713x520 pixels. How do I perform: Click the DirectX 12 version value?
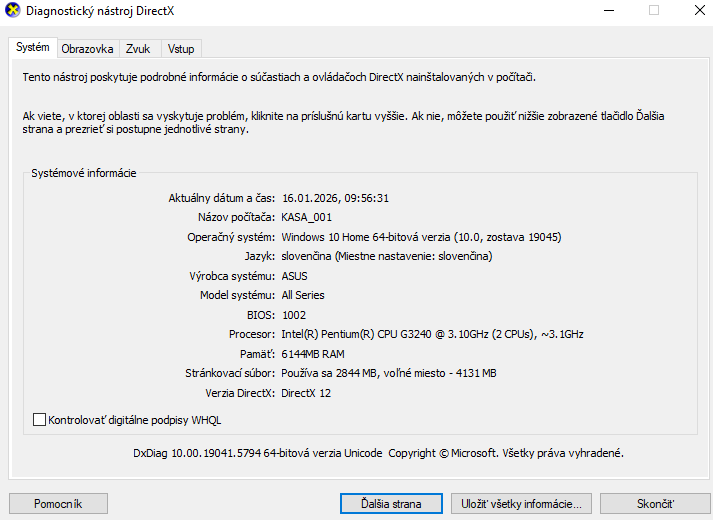tap(307, 393)
